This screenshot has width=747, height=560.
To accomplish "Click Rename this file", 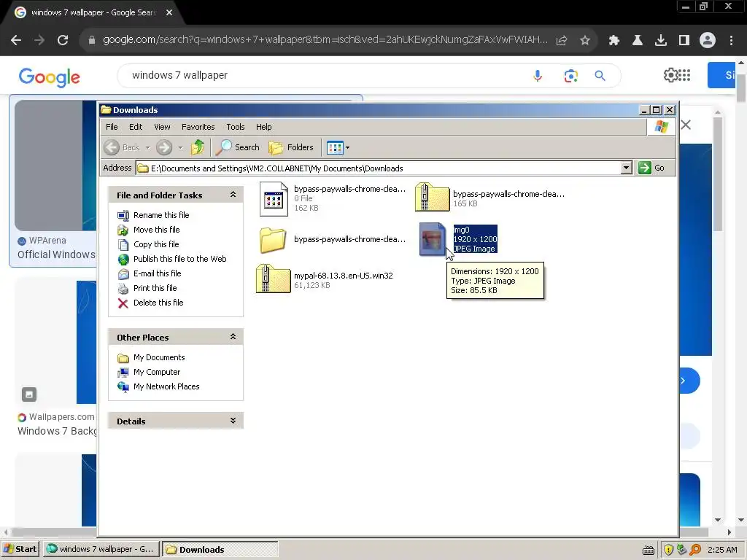I will pyautogui.click(x=161, y=215).
